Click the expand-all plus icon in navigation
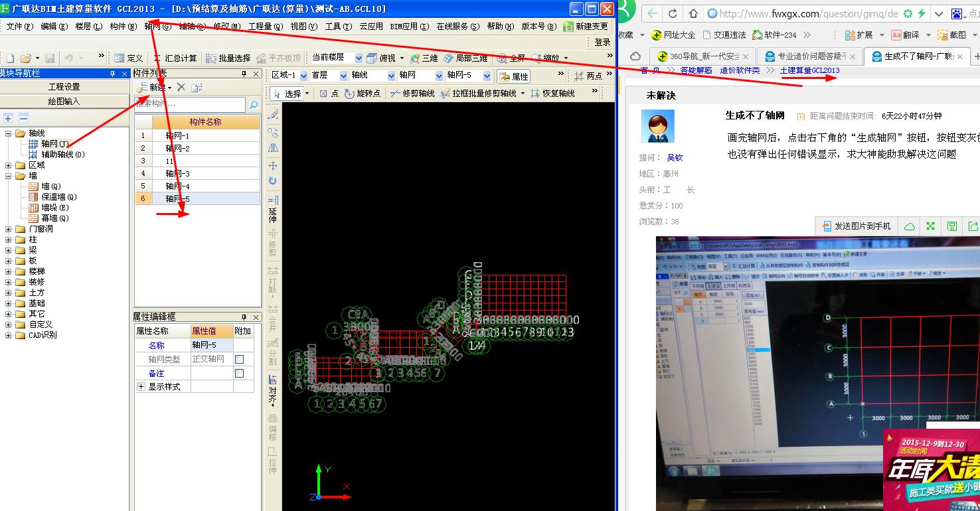The image size is (980, 511). tap(8, 118)
